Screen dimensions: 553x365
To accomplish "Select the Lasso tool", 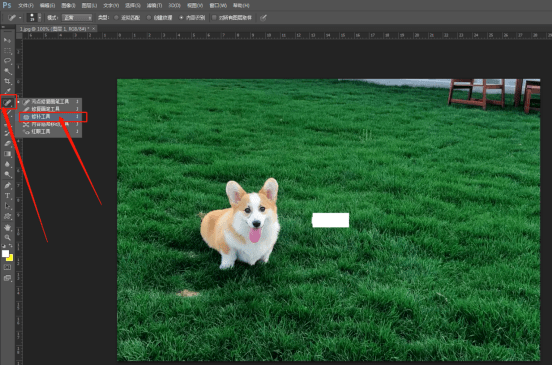I will point(7,61).
